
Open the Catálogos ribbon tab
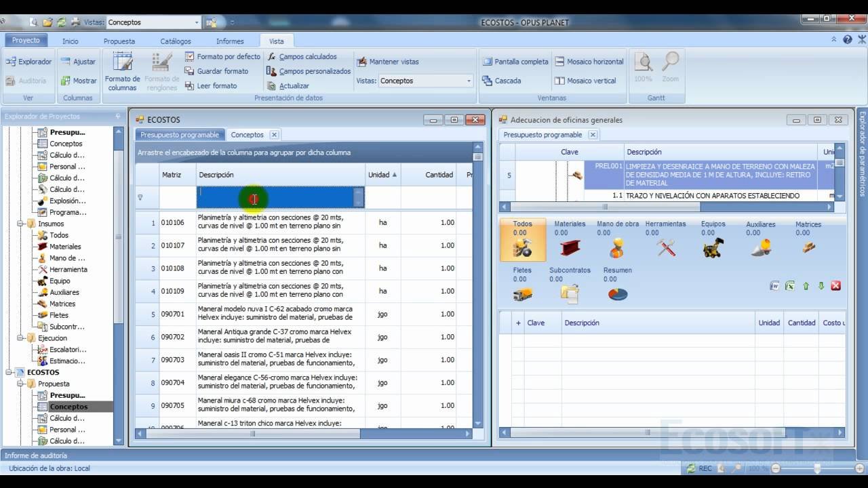(175, 41)
